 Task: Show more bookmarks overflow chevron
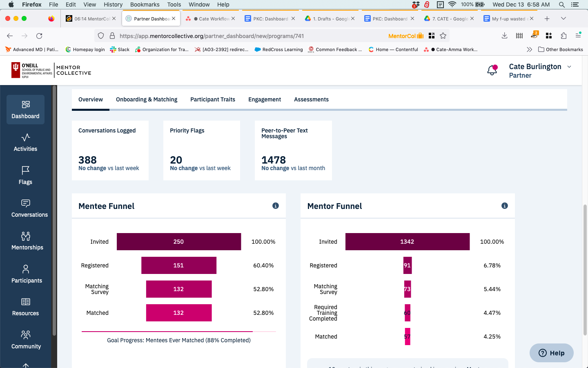pyautogui.click(x=529, y=49)
